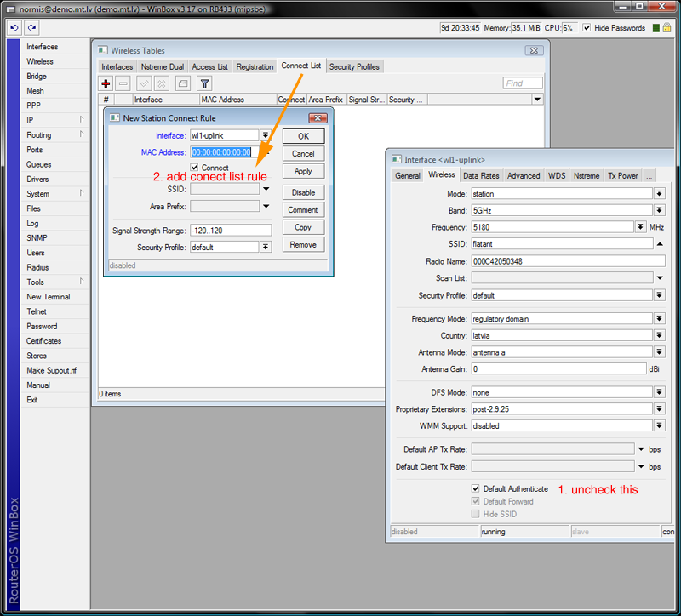Open the filter funnel icon
This screenshot has height=616, width=681.
204,83
